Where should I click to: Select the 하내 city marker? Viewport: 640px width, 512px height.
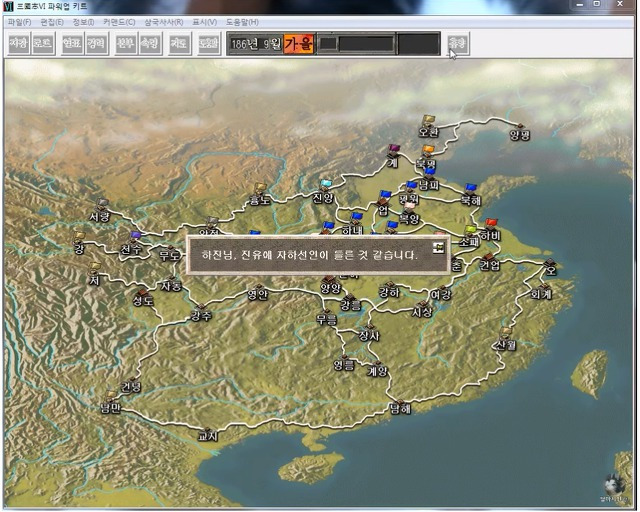pos(352,225)
